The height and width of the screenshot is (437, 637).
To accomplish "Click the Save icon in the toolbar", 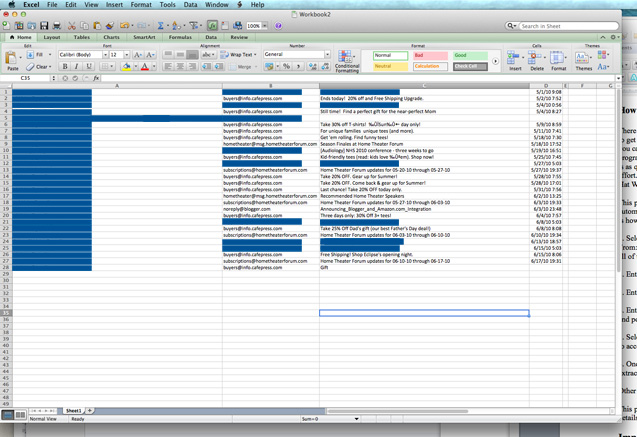I will pyautogui.click(x=44, y=26).
